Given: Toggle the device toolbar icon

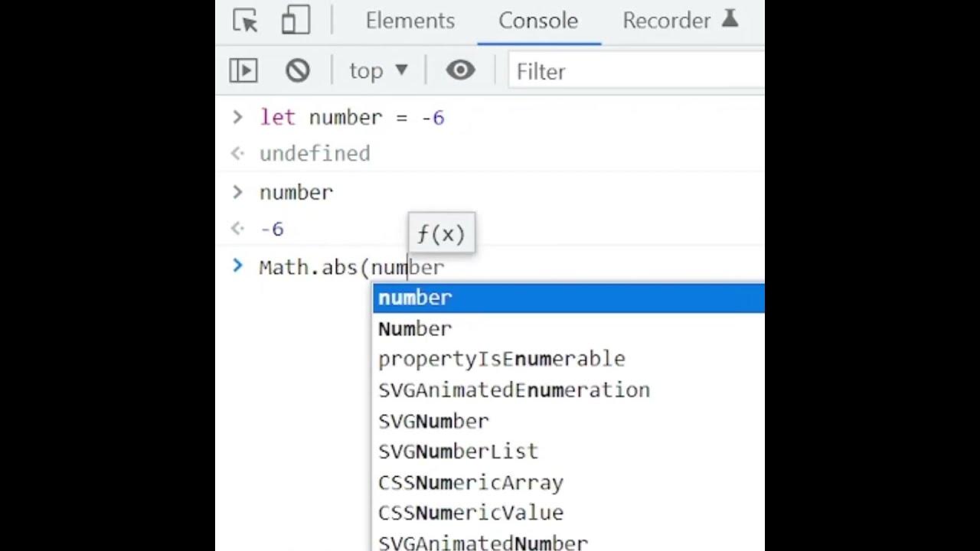Looking at the screenshot, I should 296,21.
